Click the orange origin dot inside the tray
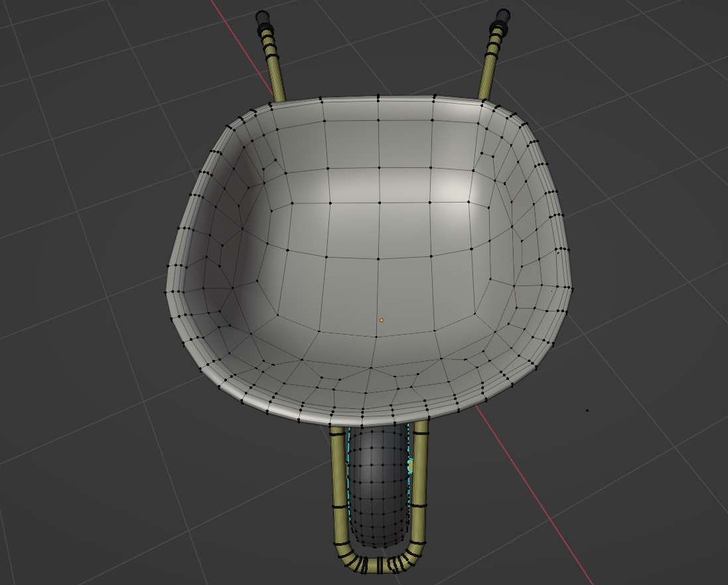Viewport: 728px width, 585px height. [x=382, y=320]
